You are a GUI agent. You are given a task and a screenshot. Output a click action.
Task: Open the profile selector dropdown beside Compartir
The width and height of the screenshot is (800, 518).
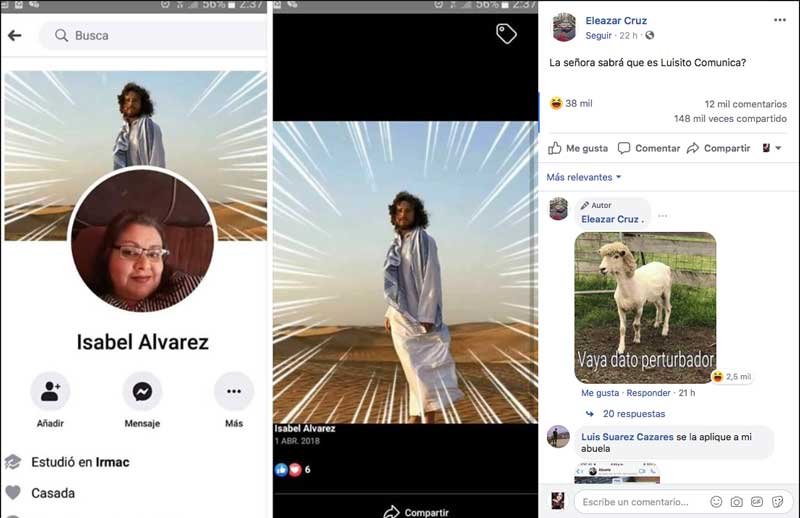pos(771,148)
